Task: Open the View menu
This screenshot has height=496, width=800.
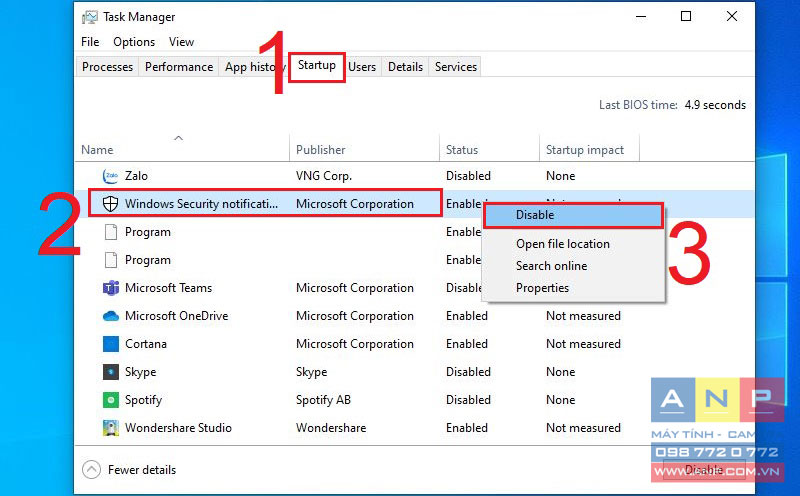Action: tap(181, 42)
